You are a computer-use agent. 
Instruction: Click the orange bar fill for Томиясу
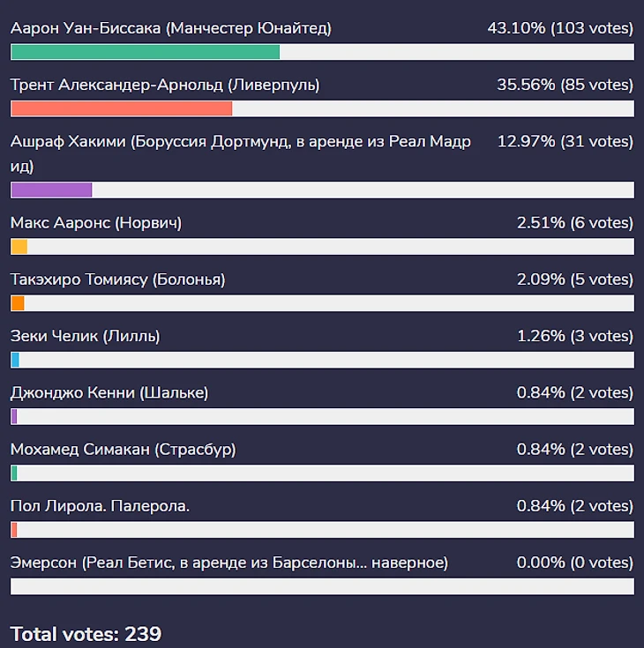(17, 303)
